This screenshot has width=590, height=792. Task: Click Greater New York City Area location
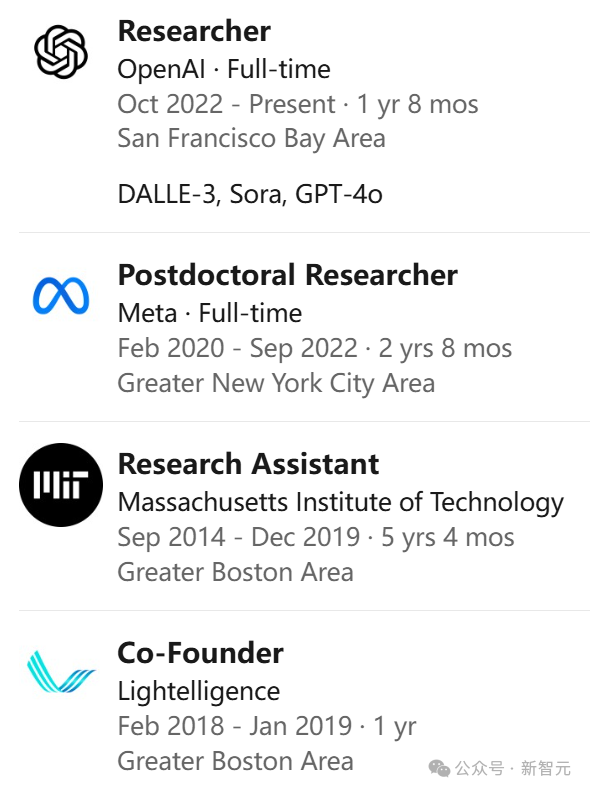276,383
